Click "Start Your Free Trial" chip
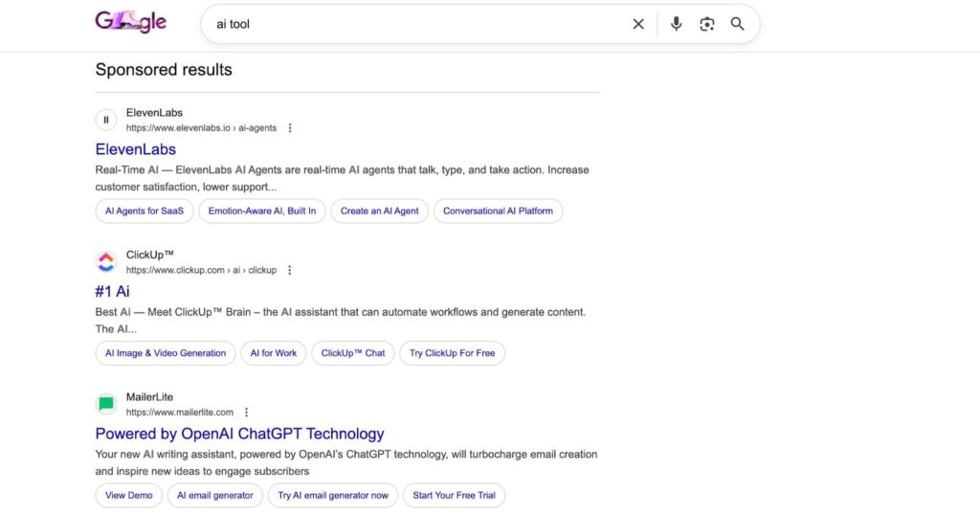The width and height of the screenshot is (980, 516). [x=454, y=495]
